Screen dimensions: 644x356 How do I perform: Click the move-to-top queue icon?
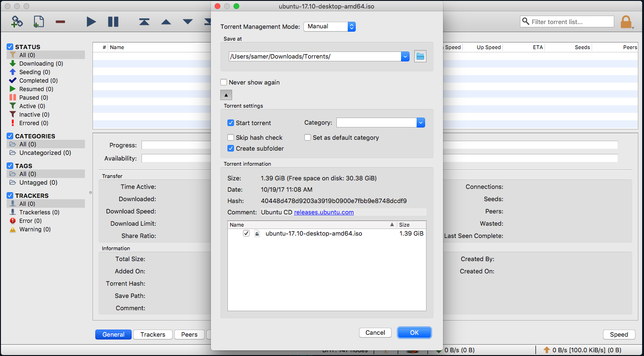(x=144, y=21)
